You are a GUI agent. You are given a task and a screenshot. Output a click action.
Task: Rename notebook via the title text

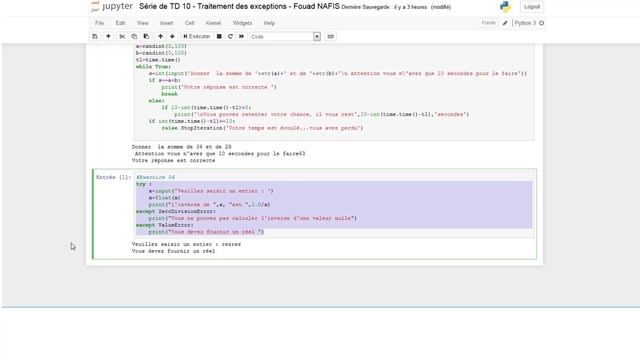click(239, 7)
